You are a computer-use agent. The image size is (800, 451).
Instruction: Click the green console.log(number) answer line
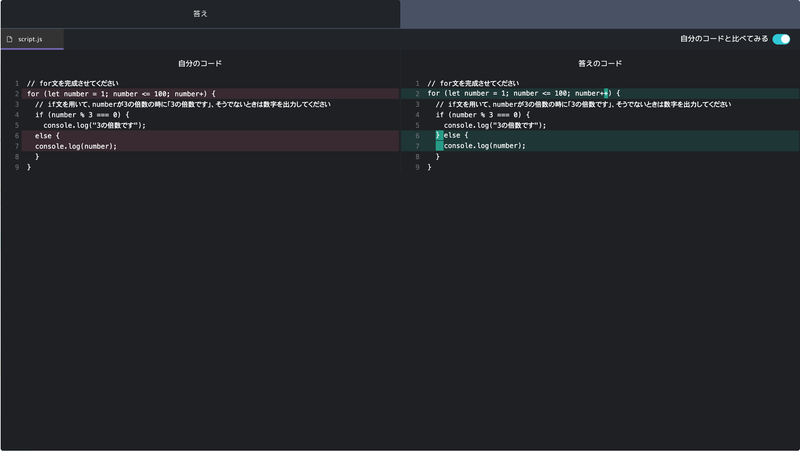click(x=484, y=146)
